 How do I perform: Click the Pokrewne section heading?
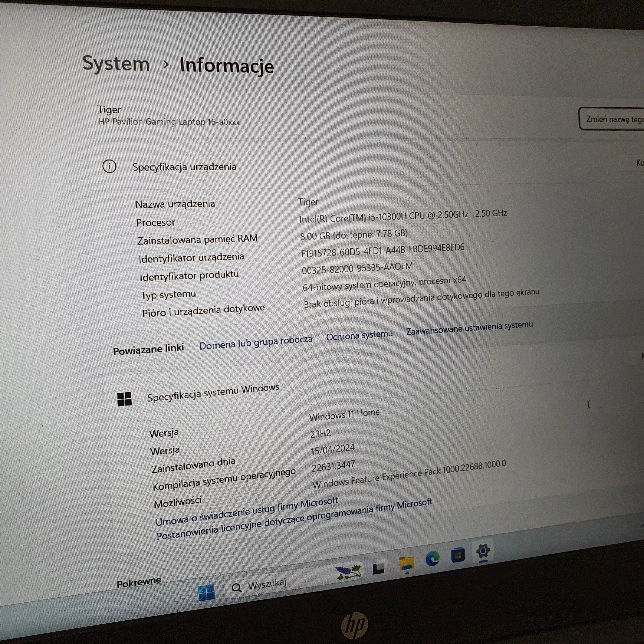coord(139,582)
